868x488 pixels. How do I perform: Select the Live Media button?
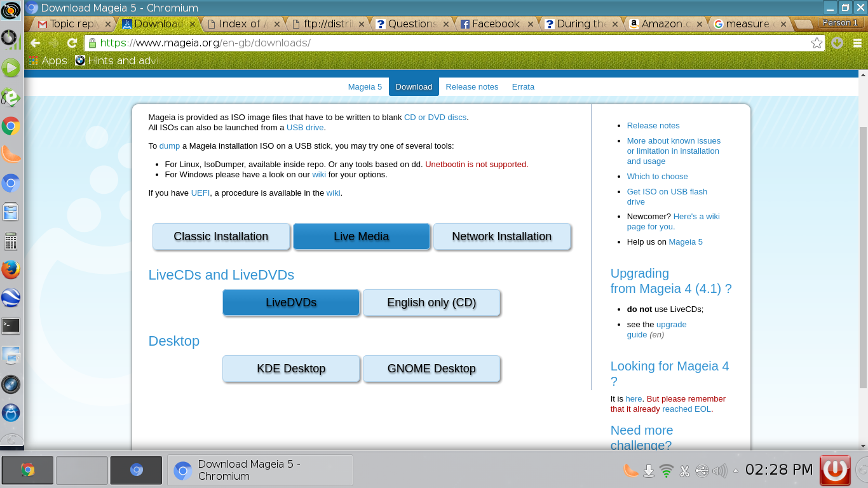362,236
